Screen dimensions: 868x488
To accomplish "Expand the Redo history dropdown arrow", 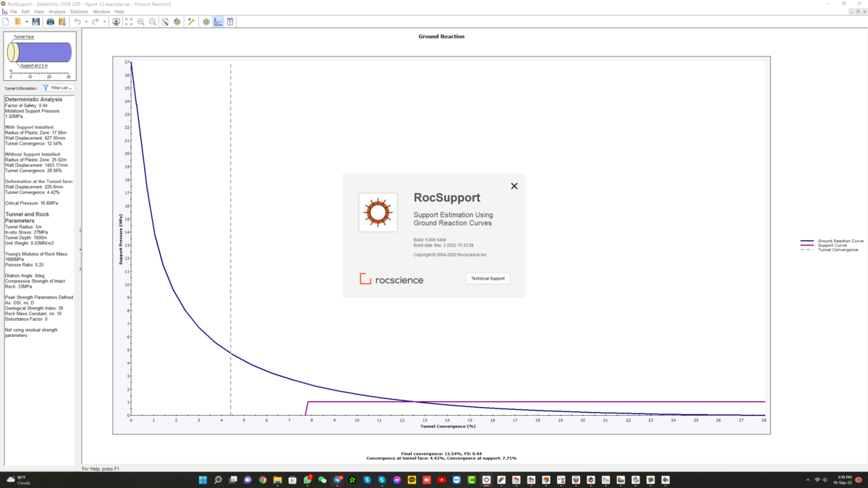I will coord(104,22).
